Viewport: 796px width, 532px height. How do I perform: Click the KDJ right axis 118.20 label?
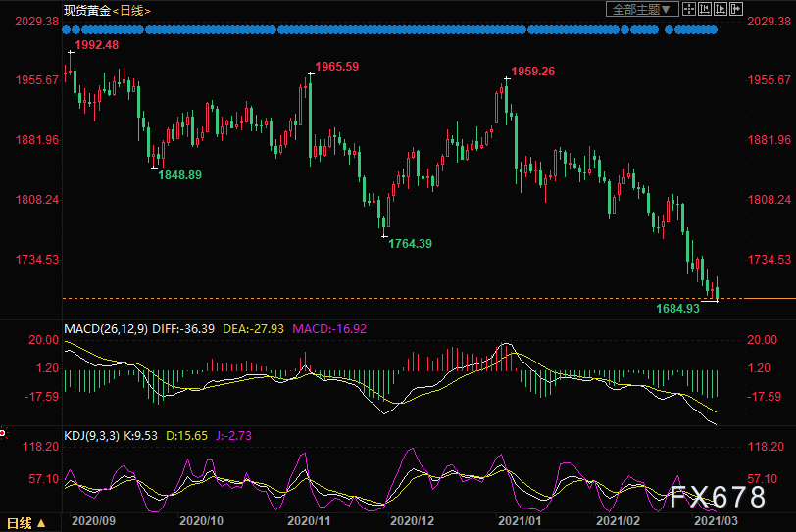766,447
